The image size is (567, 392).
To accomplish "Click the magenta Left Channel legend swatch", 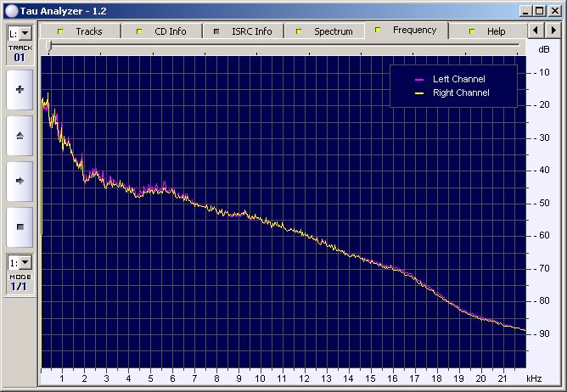I will pos(418,80).
